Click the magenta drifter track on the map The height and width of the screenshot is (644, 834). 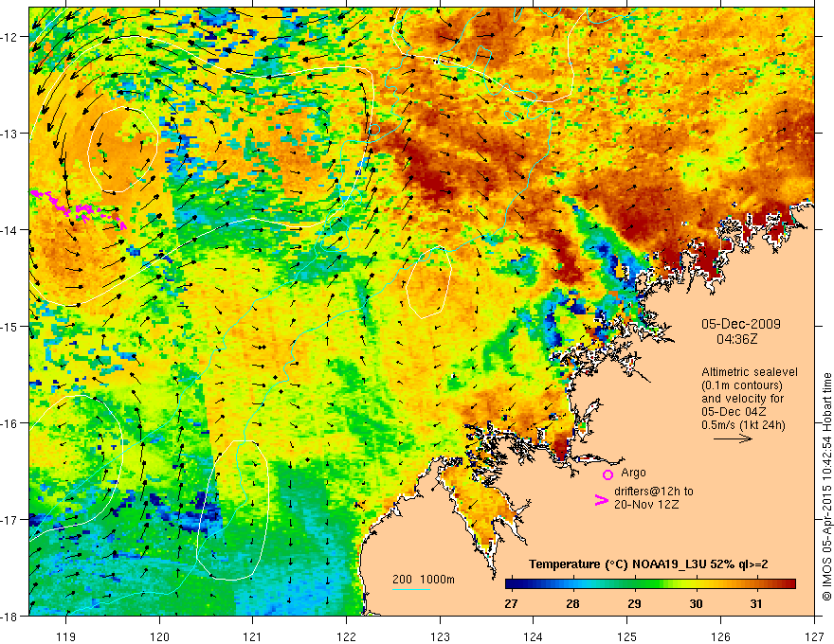coord(80,208)
